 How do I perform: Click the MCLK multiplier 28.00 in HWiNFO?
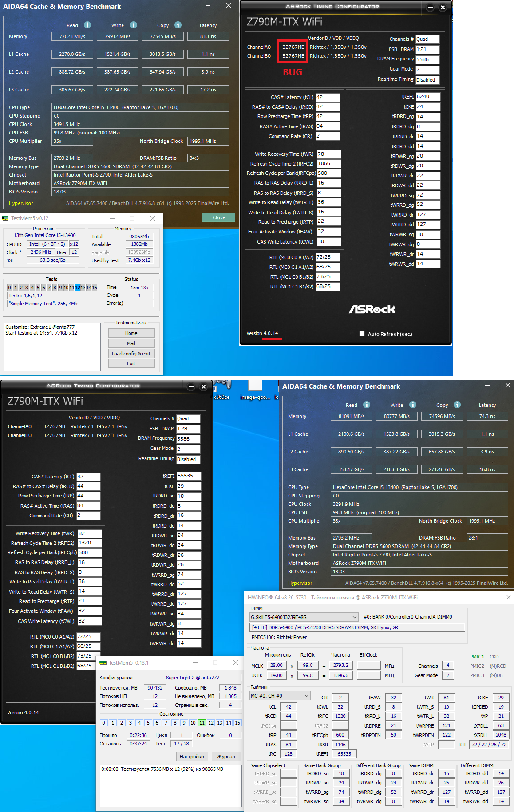tap(277, 665)
